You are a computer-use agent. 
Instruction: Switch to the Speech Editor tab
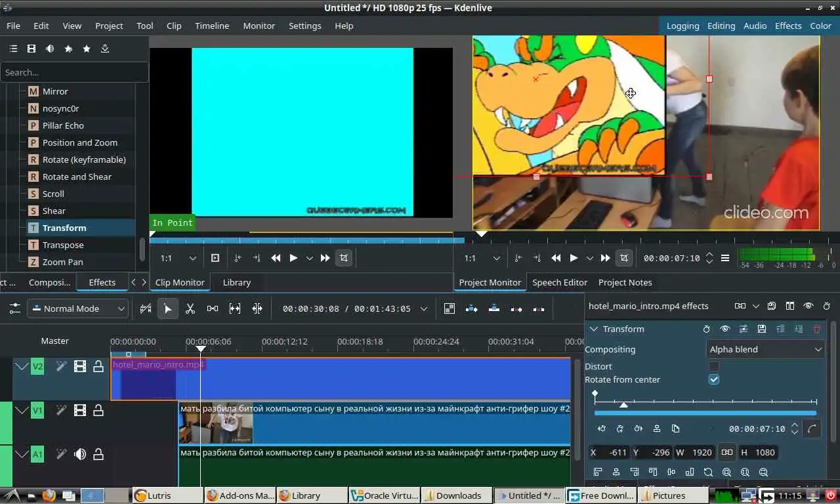click(560, 282)
